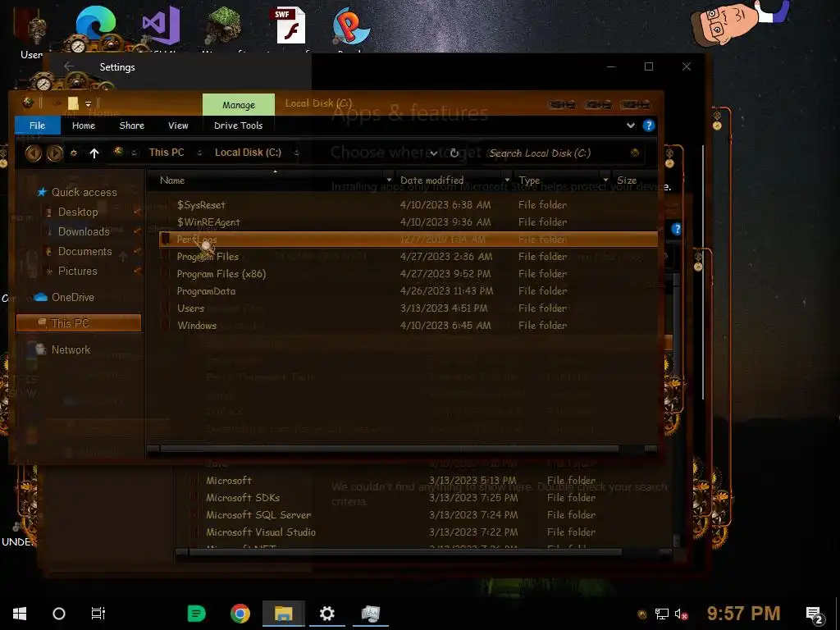Image resolution: width=840 pixels, height=630 pixels.
Task: Click the File Explorer Back arrow button
Action: (x=33, y=153)
